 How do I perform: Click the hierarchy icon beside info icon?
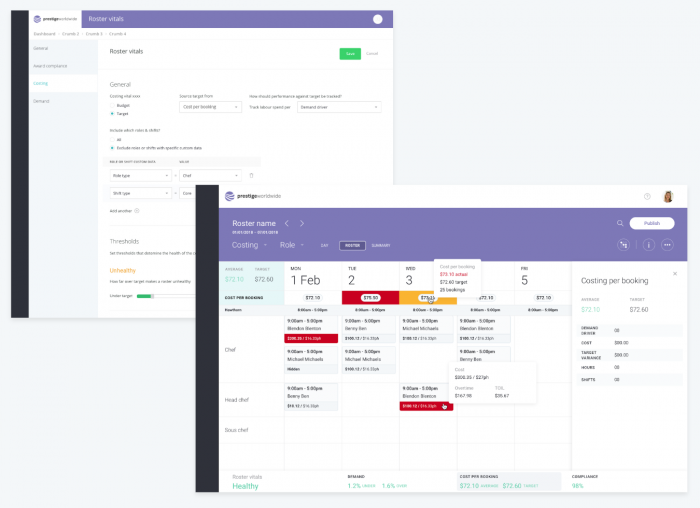click(x=624, y=245)
